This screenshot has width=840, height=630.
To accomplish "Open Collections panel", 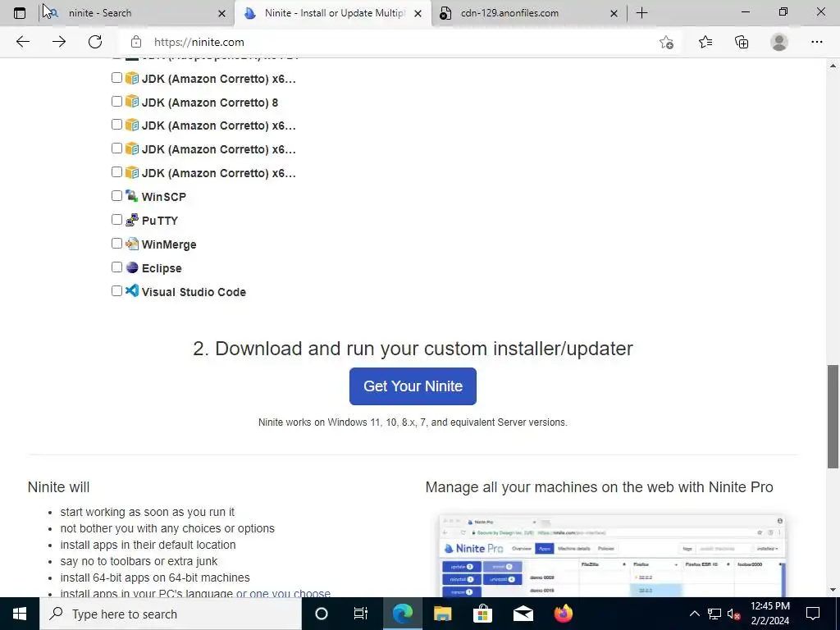I will pyautogui.click(x=742, y=42).
